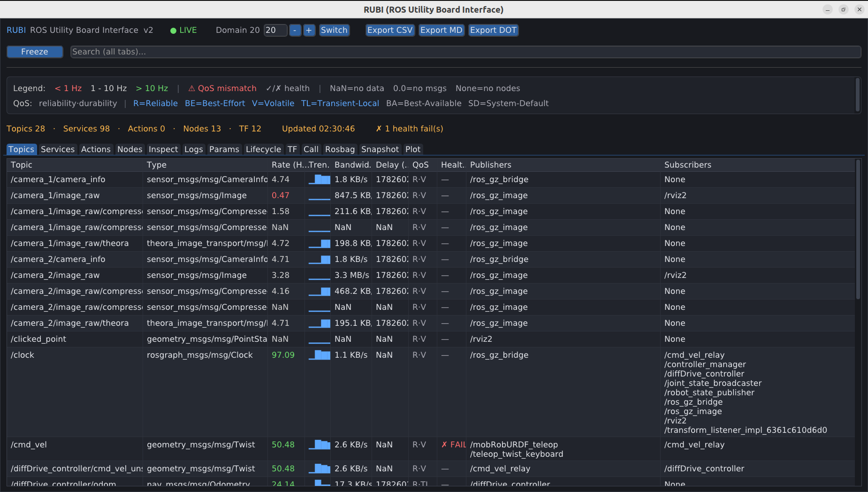Focus the Search all tabs field
868x492 pixels.
(465, 52)
